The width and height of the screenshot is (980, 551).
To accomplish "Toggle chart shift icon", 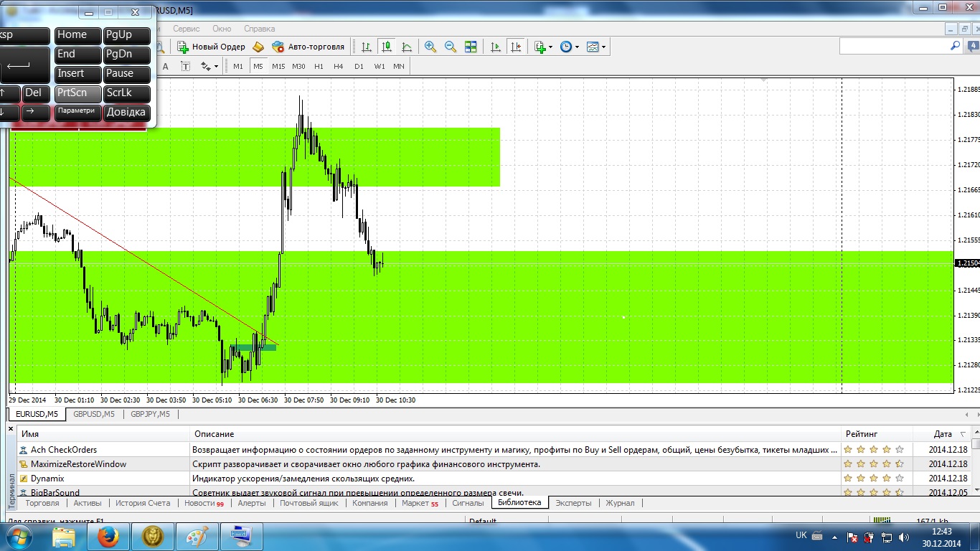I will pos(516,47).
